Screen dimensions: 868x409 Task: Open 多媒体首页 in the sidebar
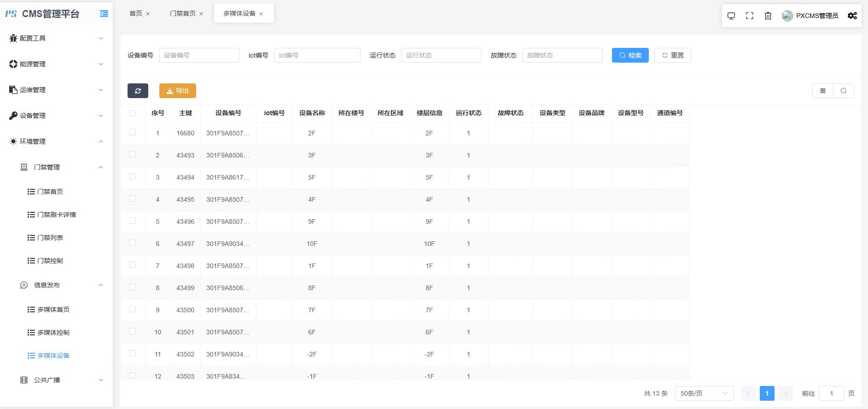pos(53,310)
